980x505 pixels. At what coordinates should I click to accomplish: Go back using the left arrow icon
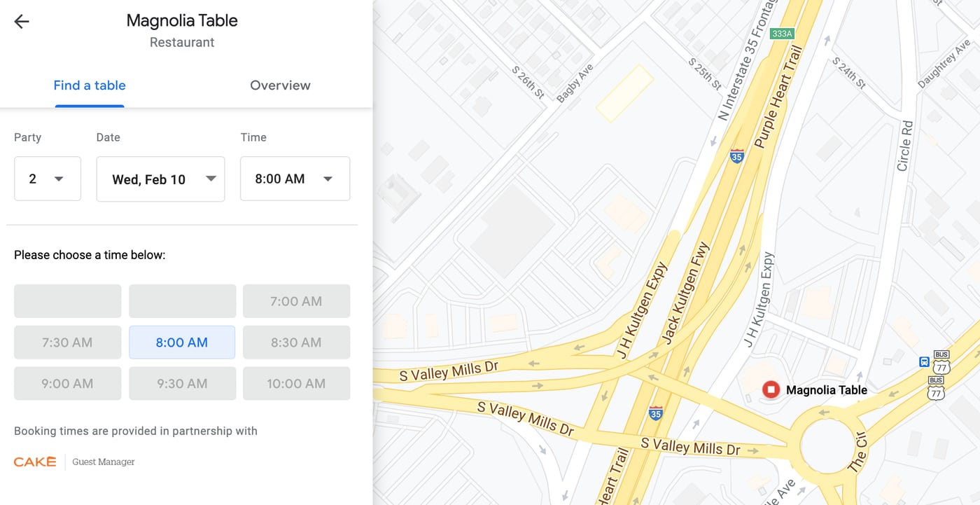pos(22,22)
